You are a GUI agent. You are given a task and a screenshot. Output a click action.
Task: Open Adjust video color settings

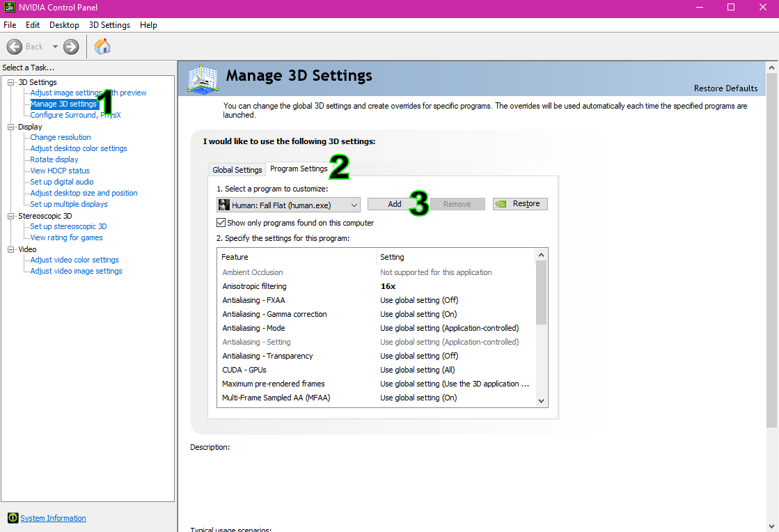74,260
